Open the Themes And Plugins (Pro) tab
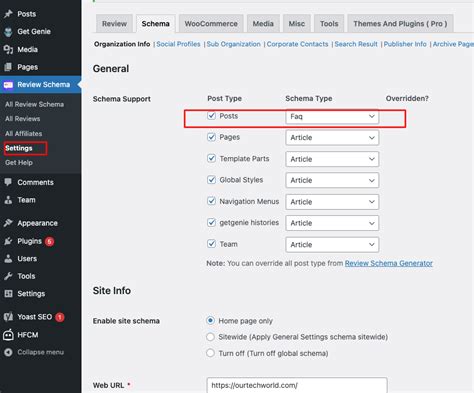Screen dimensions: 474x393 tap(400, 24)
